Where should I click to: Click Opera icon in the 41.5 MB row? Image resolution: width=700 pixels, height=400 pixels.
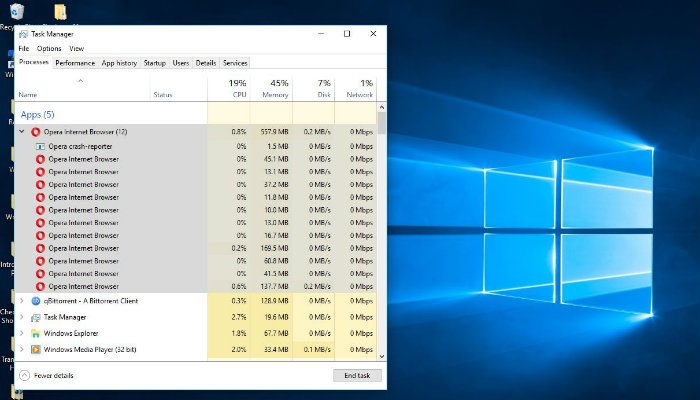(x=40, y=274)
